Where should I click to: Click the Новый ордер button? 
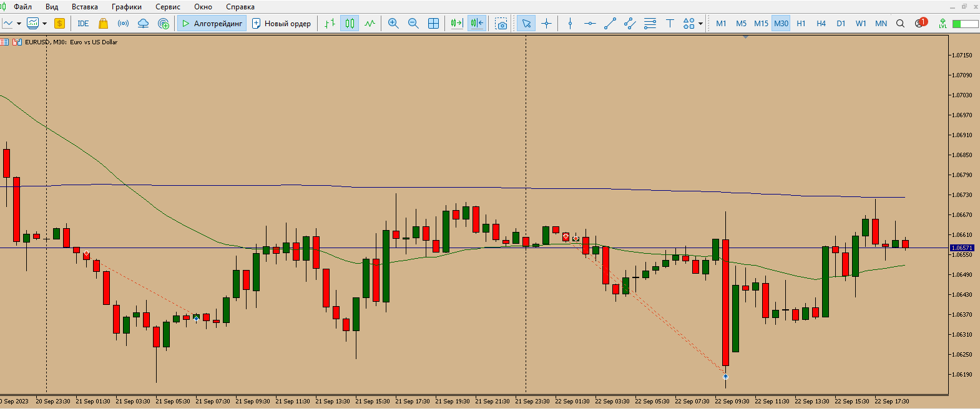coord(282,24)
